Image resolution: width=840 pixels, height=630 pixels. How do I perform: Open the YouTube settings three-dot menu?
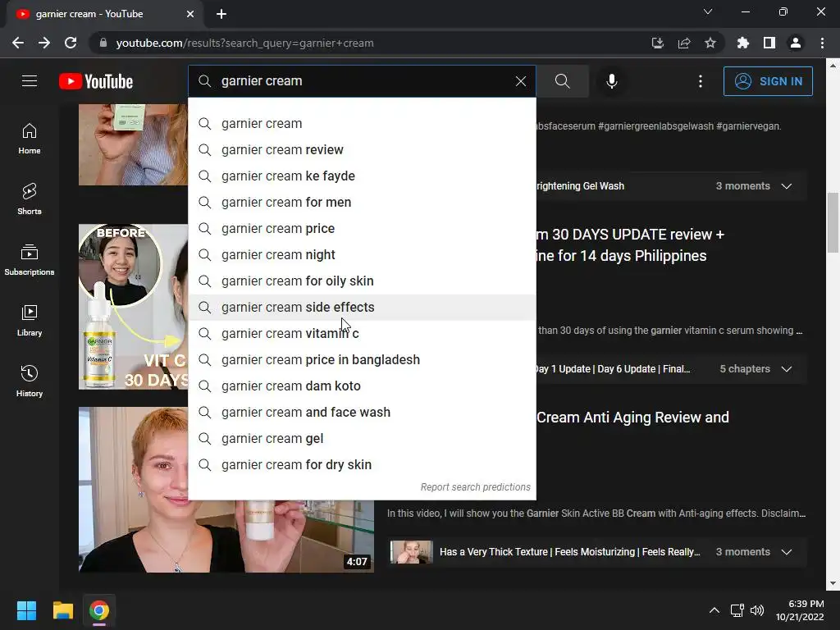click(701, 81)
